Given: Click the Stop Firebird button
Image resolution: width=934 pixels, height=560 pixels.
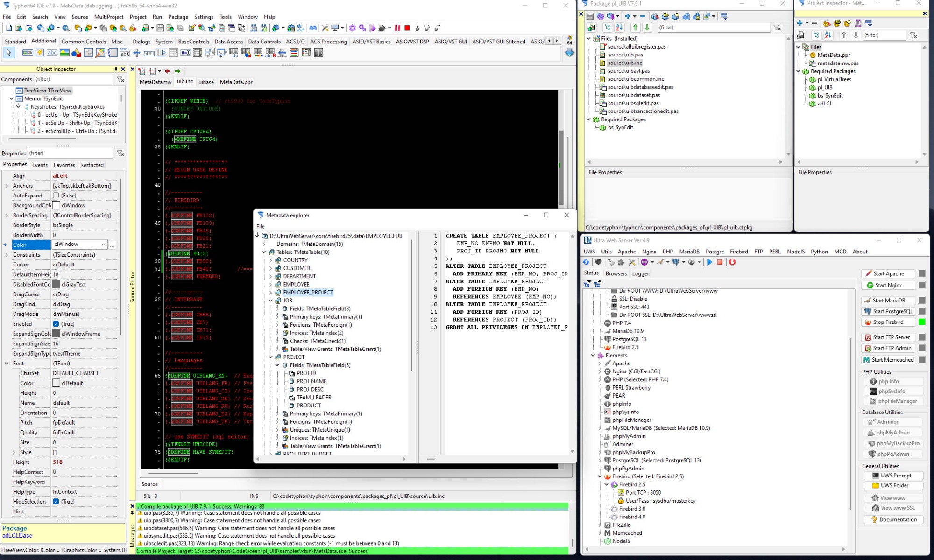Looking at the screenshot, I should [888, 322].
